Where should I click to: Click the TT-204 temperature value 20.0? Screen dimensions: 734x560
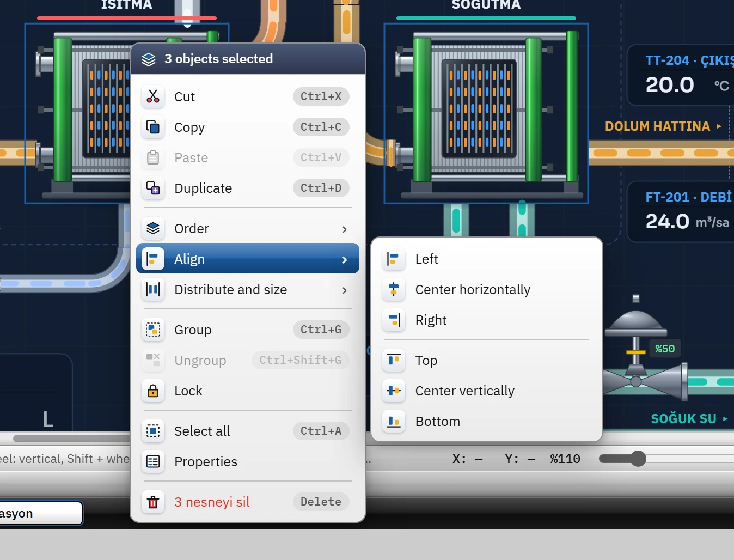click(x=670, y=84)
